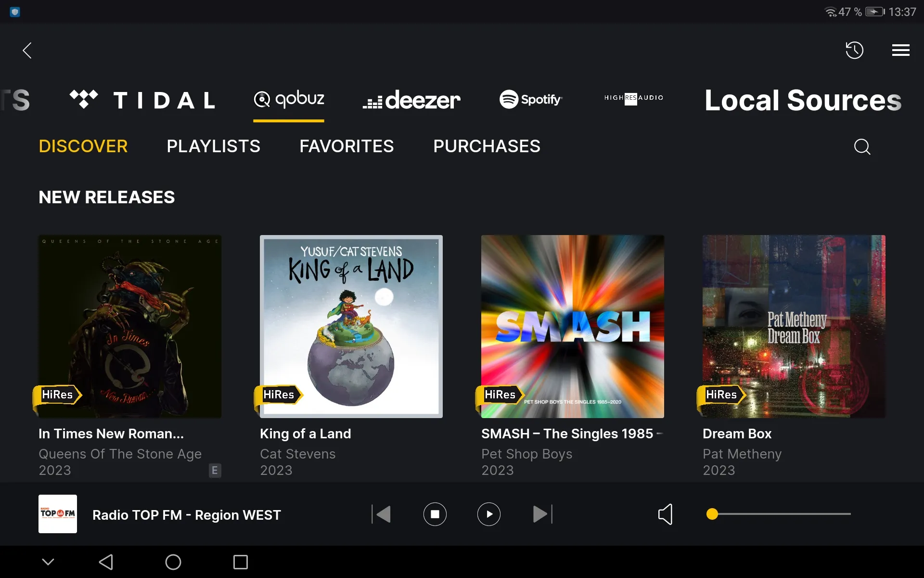This screenshot has width=924, height=578.
Task: Start playback with the play button
Action: tap(489, 514)
